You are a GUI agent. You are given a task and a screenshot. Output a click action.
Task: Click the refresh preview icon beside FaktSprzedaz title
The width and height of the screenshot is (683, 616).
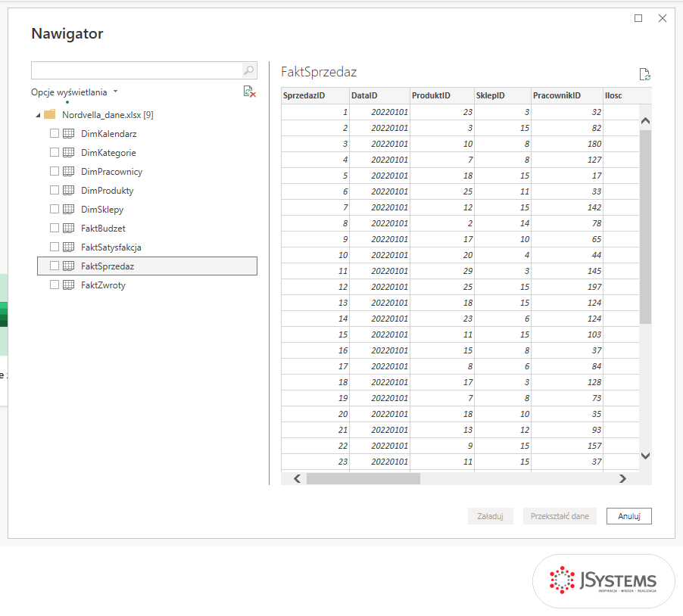point(644,74)
